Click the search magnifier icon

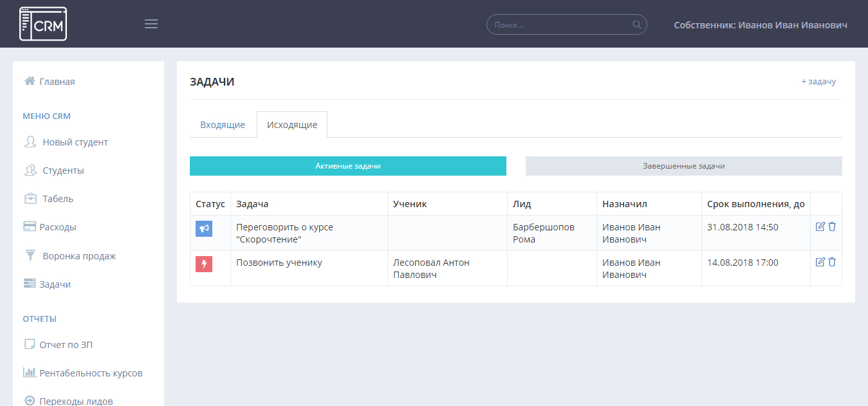click(636, 25)
